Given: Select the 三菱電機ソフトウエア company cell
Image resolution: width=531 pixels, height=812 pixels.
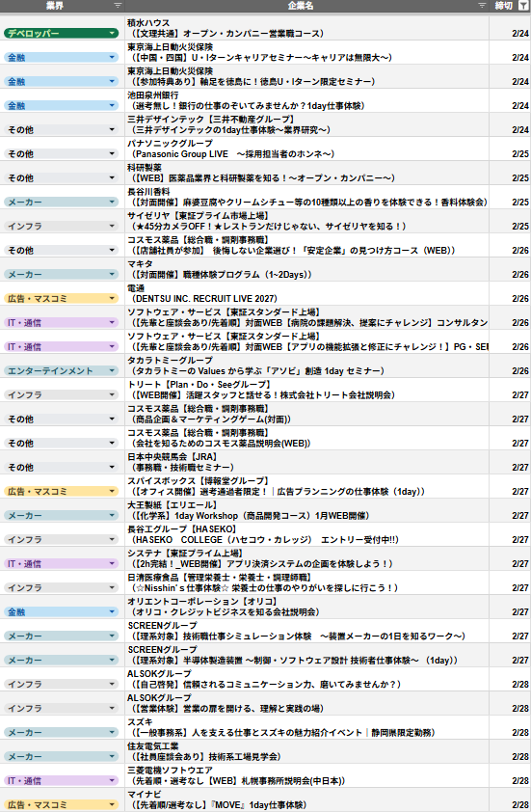Looking at the screenshot, I should tap(307, 775).
